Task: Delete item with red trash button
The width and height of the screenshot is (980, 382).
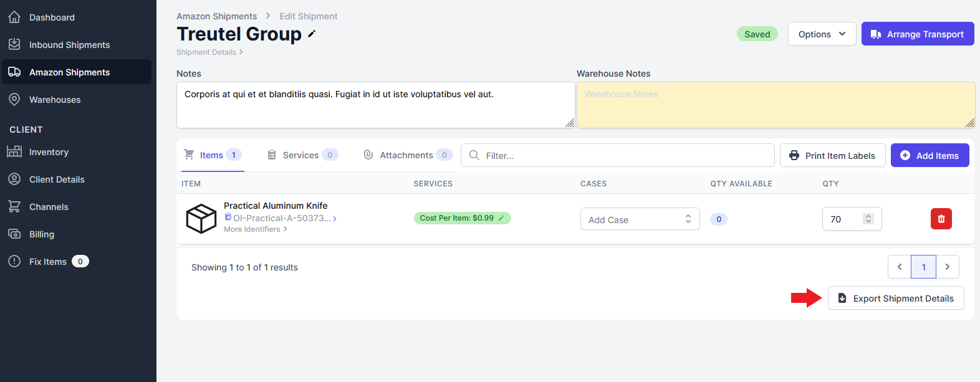Action: [941, 219]
